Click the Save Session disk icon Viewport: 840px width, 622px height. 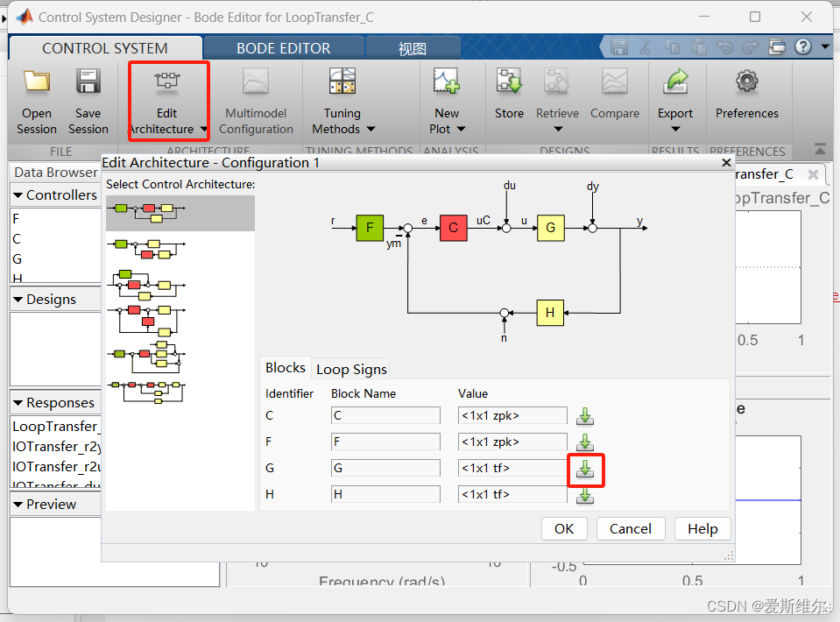[x=88, y=82]
